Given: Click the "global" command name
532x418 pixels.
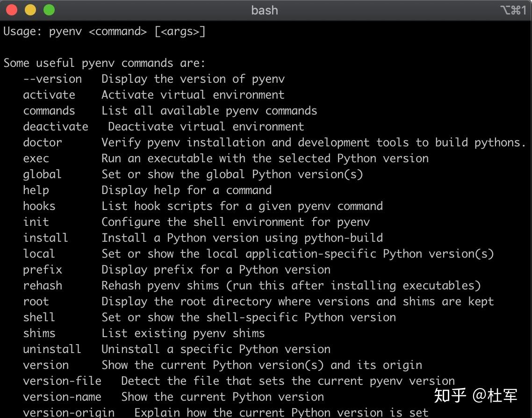Looking at the screenshot, I should coord(43,174).
